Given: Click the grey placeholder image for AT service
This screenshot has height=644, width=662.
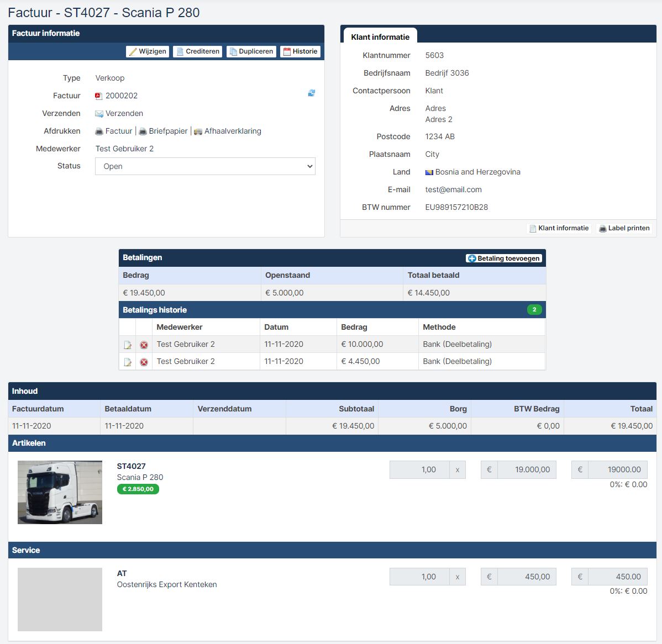Looking at the screenshot, I should pyautogui.click(x=60, y=599).
